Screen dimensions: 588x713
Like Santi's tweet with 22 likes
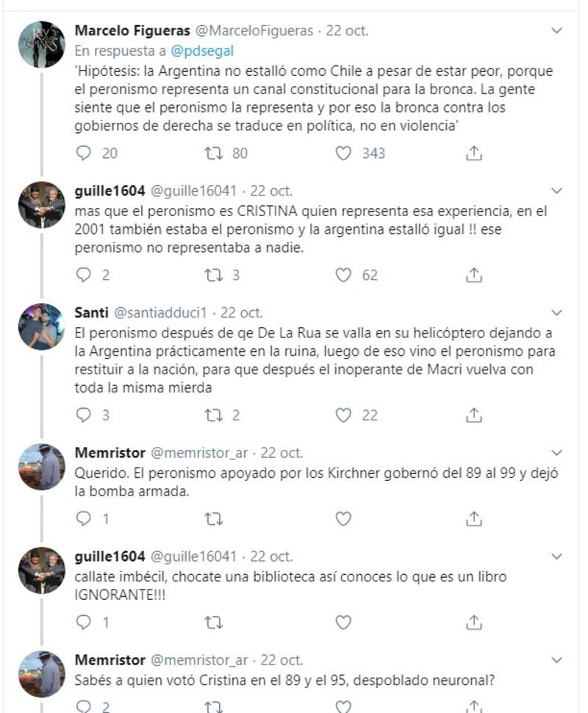pos(343,415)
